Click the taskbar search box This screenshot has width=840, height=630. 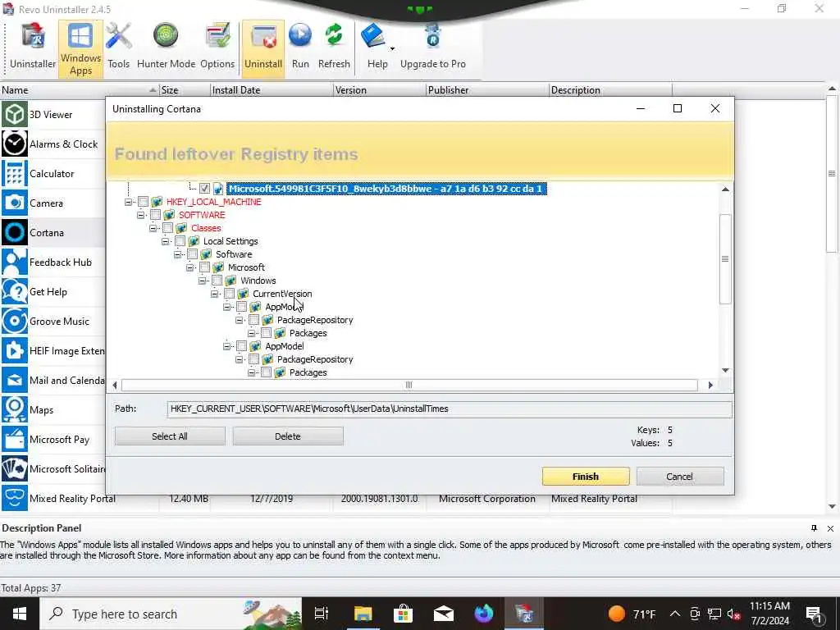[x=171, y=614]
